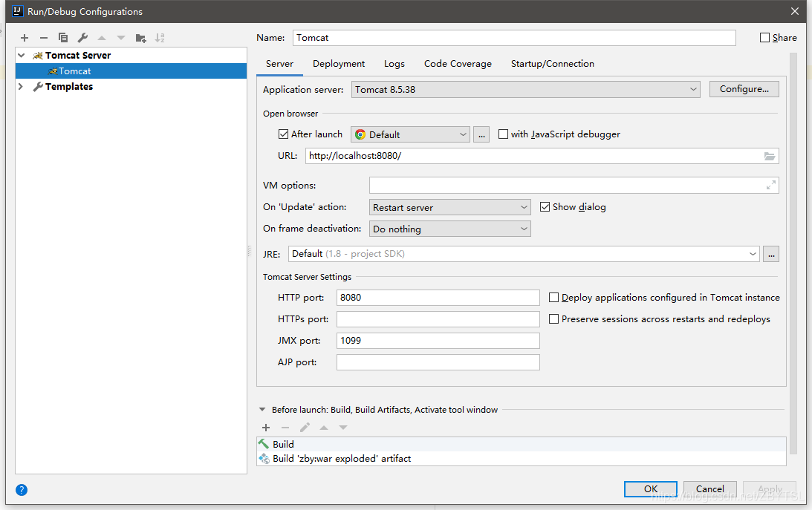Click the Cancel button
Screen dimensions: 812x510
[710, 488]
